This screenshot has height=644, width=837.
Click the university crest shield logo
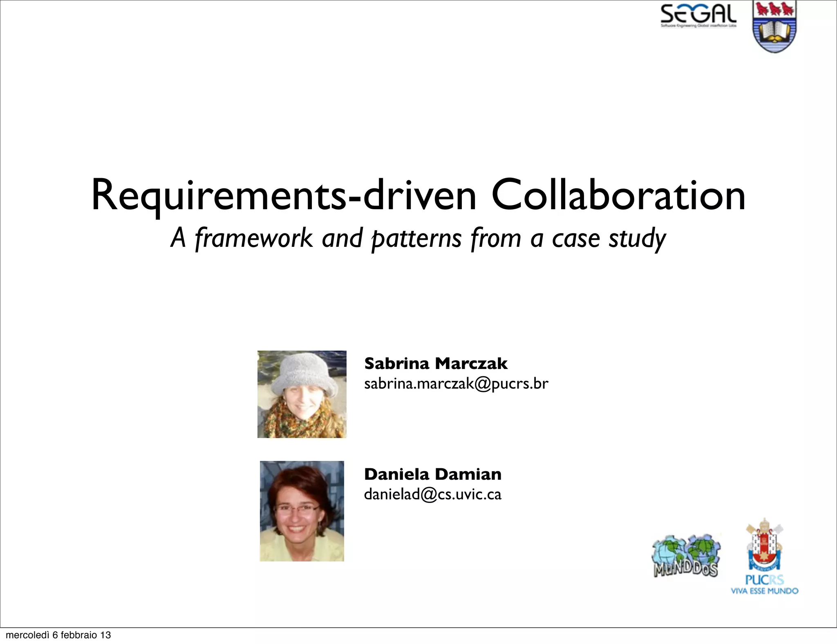tap(774, 27)
